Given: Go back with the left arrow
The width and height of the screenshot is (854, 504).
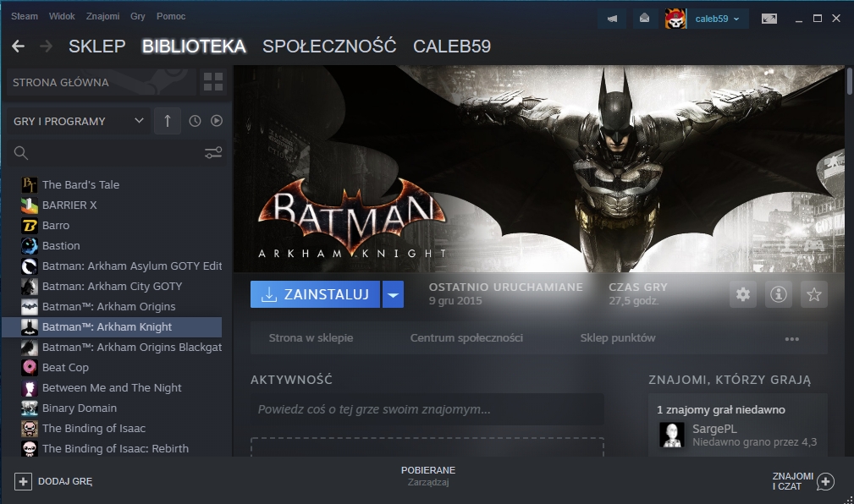Looking at the screenshot, I should (18, 47).
